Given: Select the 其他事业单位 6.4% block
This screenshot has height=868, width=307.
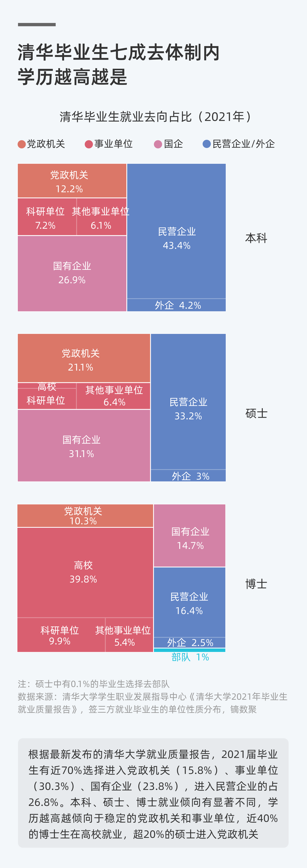Looking at the screenshot, I should tap(113, 396).
